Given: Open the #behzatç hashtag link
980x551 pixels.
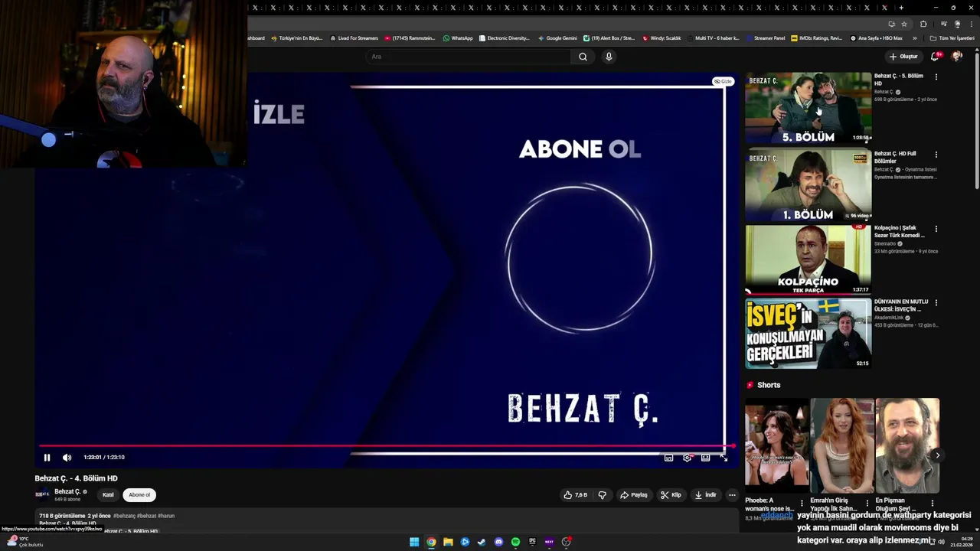Looking at the screenshot, I should [x=124, y=516].
